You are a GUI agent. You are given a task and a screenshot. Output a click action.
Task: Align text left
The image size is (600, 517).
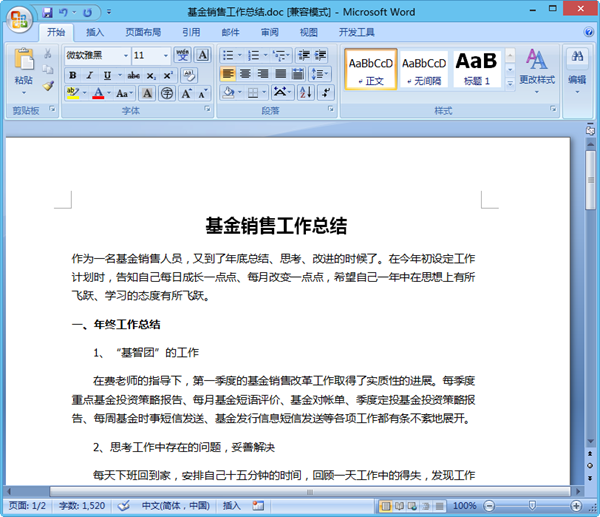(228, 73)
